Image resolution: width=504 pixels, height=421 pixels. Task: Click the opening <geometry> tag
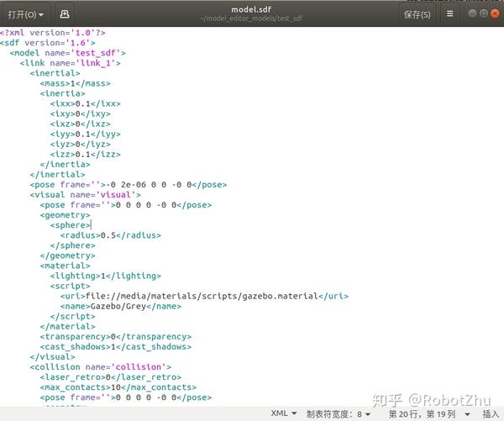[x=65, y=215]
